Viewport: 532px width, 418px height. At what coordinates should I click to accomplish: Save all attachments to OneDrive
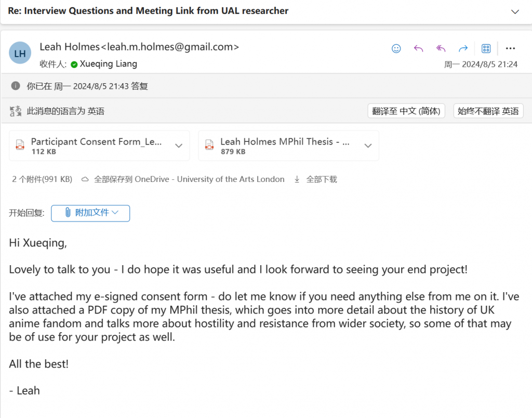click(183, 179)
